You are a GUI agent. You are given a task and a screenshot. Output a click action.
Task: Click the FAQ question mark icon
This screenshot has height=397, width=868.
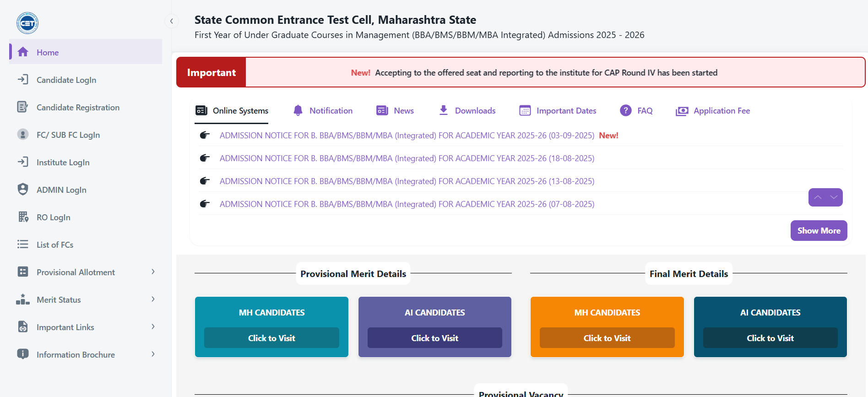point(625,111)
